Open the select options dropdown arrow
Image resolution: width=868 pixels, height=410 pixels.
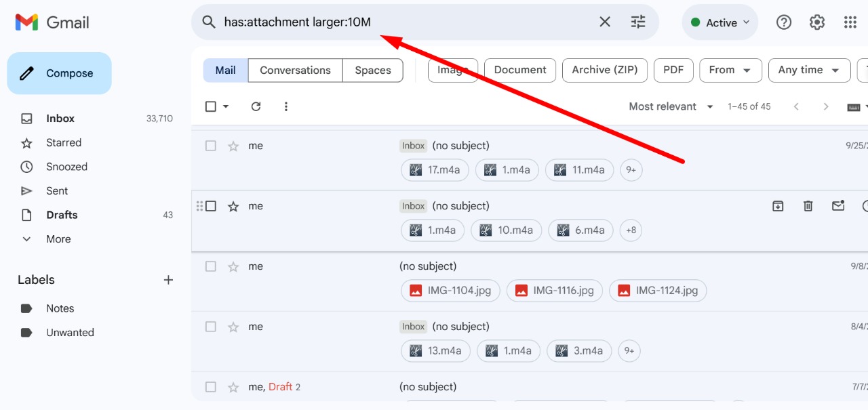tap(226, 106)
